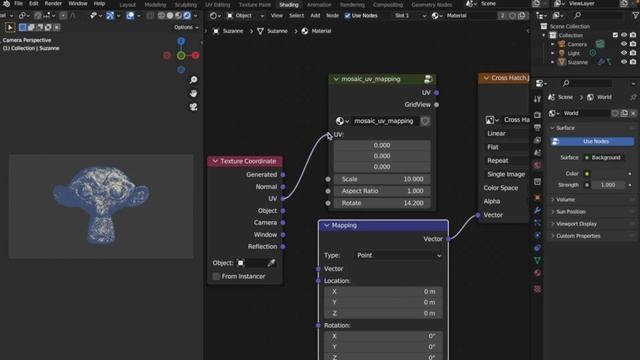This screenshot has width=640, height=360.
Task: Collapse the Mapping node header arrow
Action: 327,225
